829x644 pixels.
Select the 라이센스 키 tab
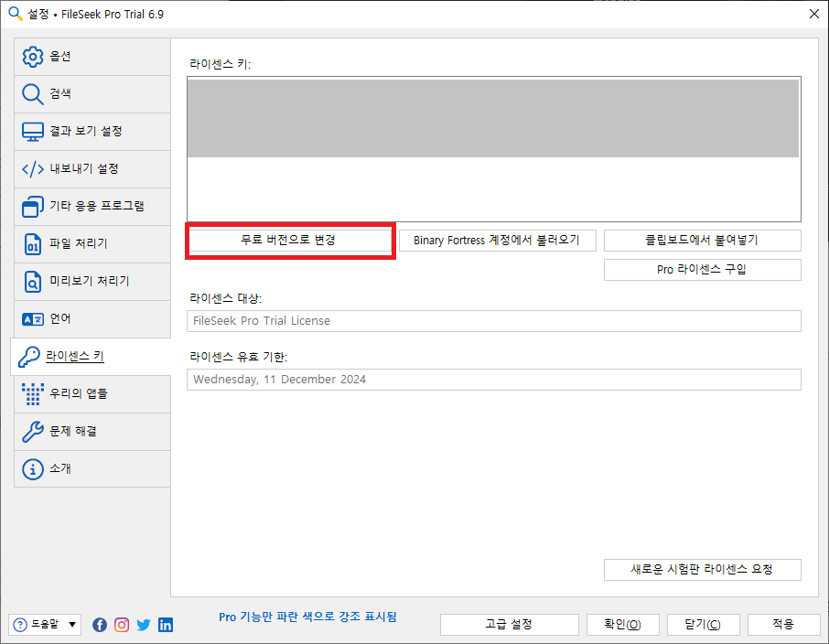91,357
